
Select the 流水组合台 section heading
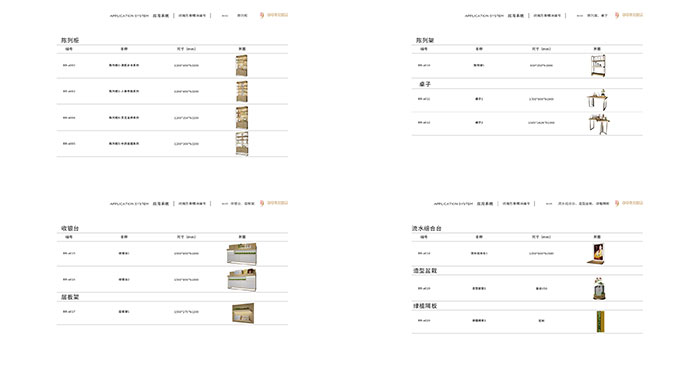427,228
